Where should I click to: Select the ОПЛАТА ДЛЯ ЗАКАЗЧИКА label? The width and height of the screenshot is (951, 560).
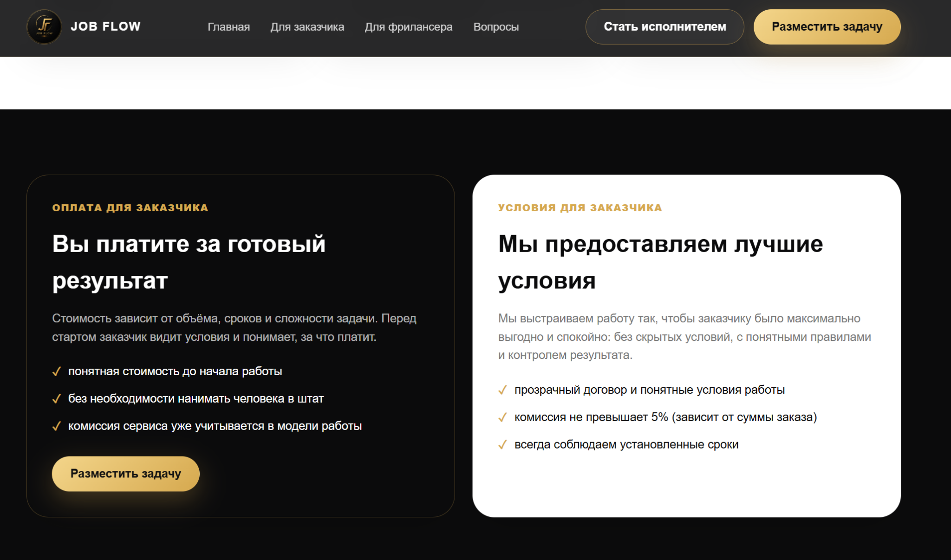point(130,208)
